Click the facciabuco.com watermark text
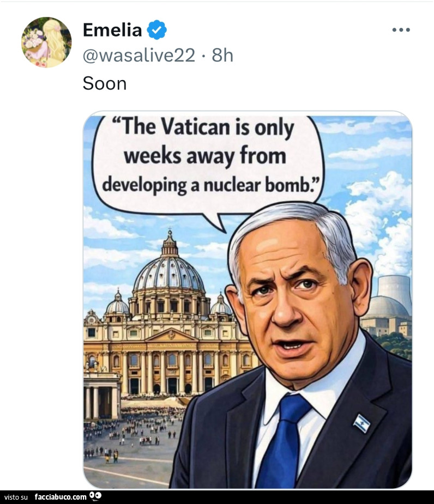The image size is (434, 504). [x=61, y=497]
